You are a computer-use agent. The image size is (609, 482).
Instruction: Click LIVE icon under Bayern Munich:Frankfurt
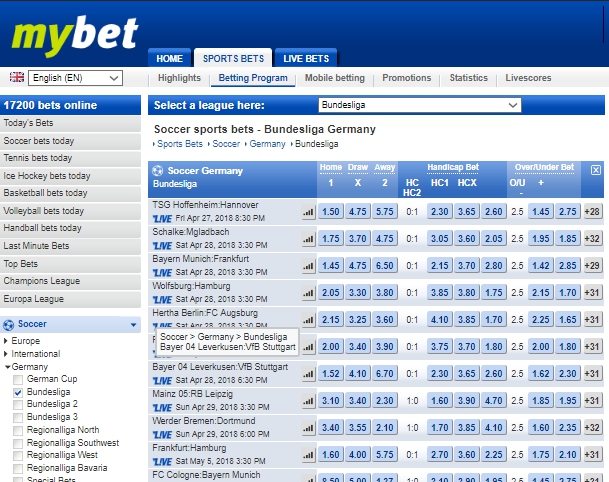point(162,273)
